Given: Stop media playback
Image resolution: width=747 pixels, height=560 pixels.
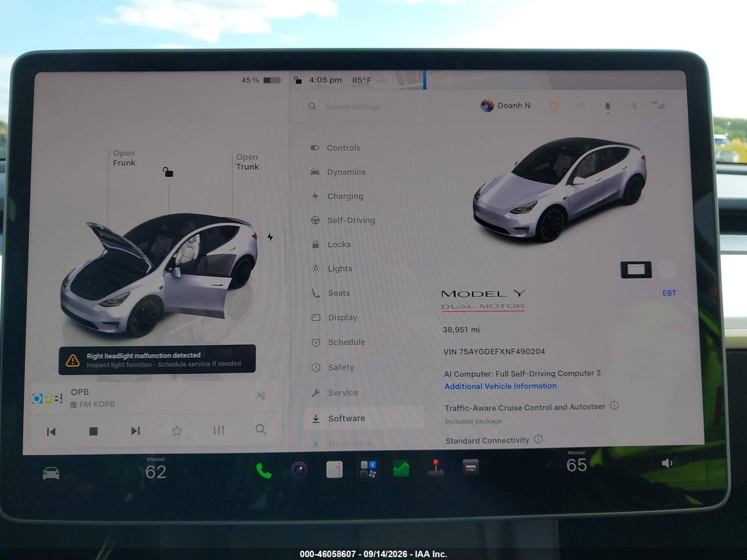Looking at the screenshot, I should click(x=93, y=431).
